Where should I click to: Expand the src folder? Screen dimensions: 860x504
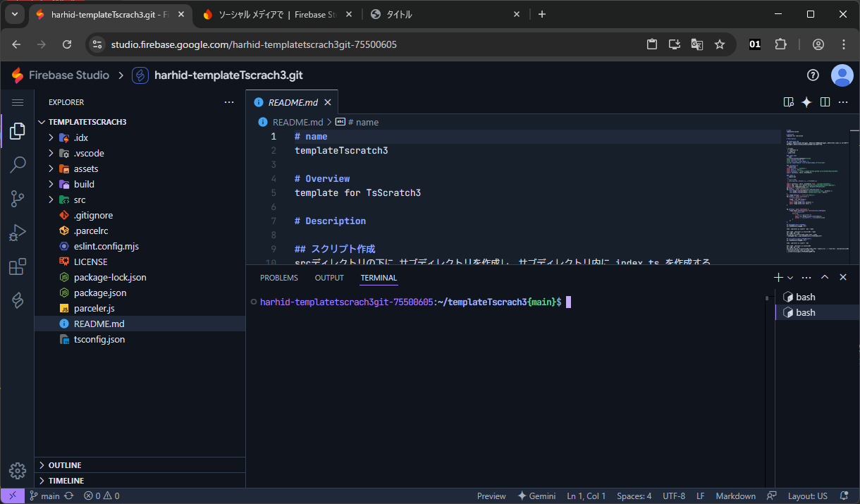tap(79, 199)
